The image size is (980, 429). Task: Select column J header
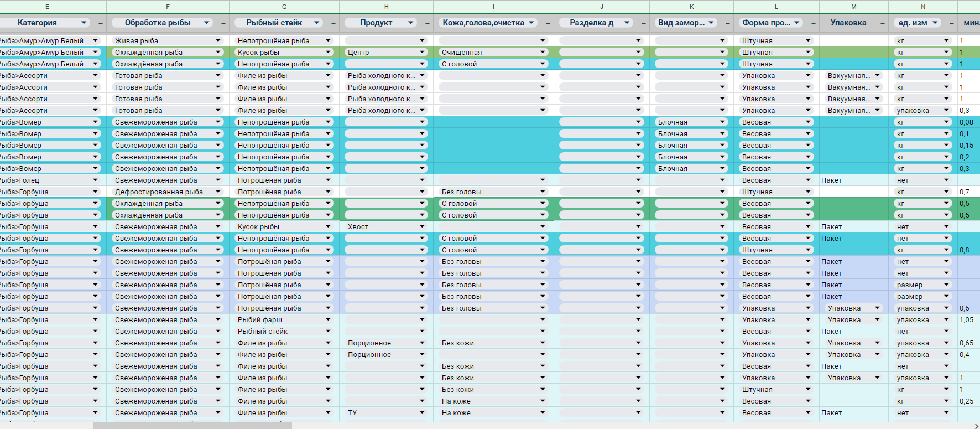point(602,7)
